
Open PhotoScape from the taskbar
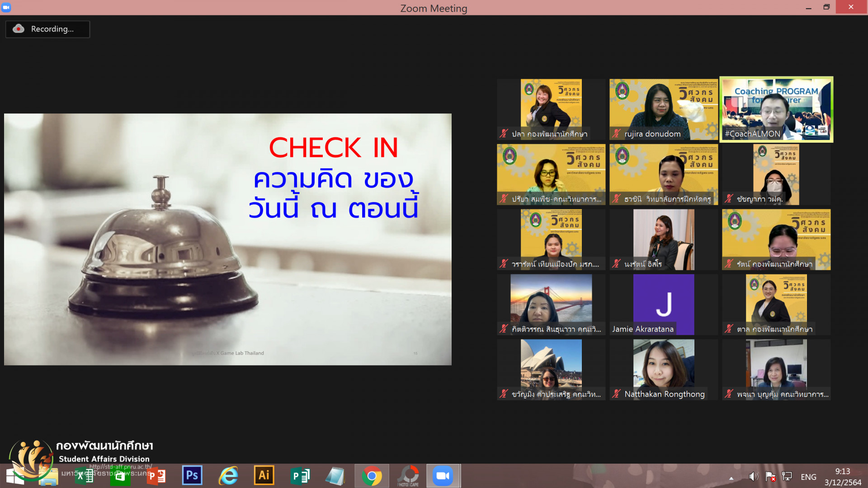[x=408, y=476]
